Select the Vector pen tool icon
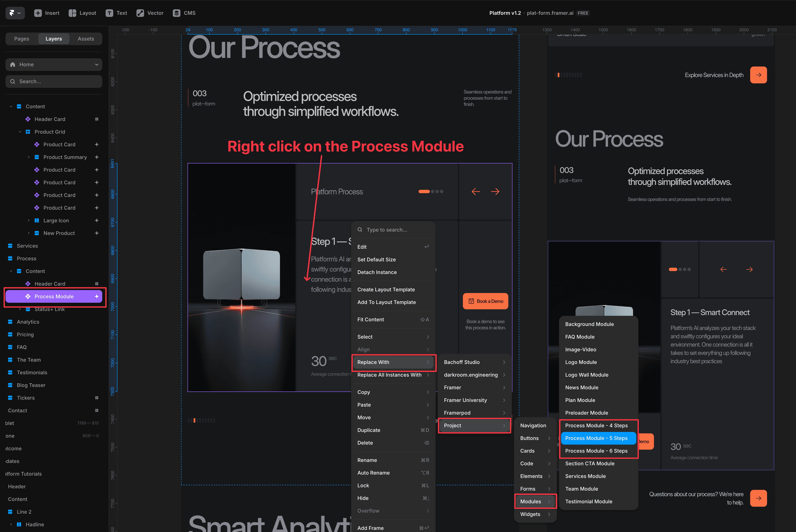 pyautogui.click(x=140, y=13)
